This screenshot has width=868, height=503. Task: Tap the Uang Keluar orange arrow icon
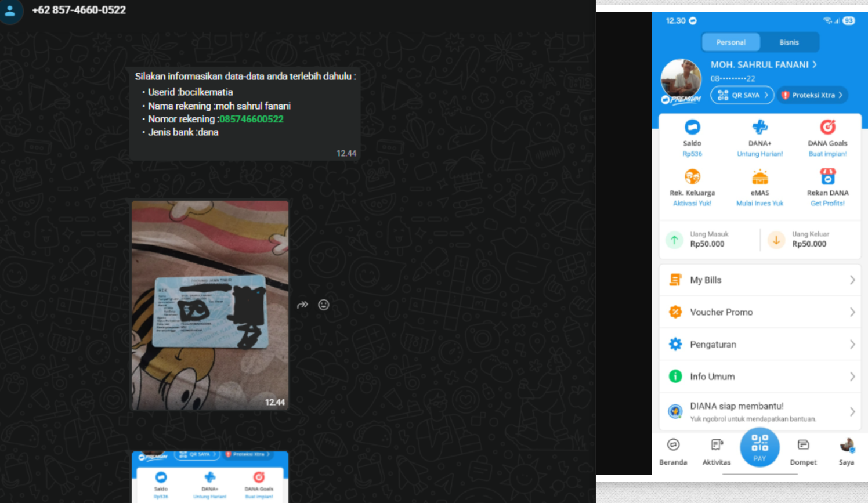point(776,240)
